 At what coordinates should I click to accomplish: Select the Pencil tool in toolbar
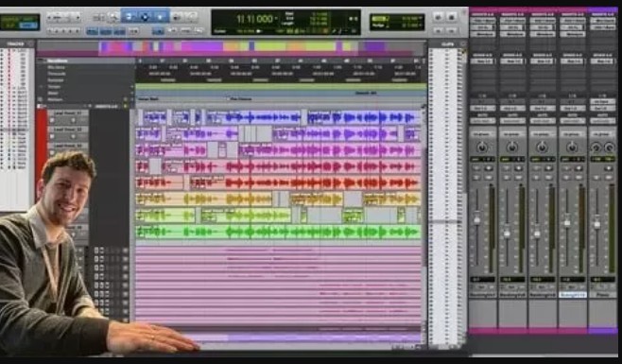click(x=192, y=17)
